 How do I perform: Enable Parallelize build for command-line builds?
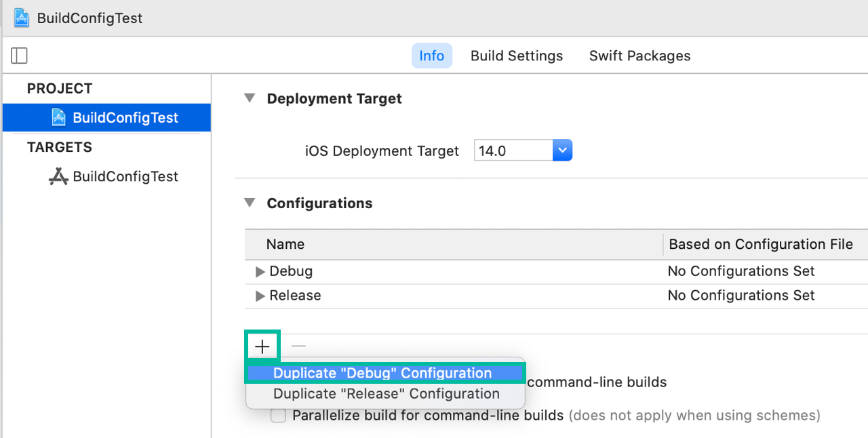[278, 416]
